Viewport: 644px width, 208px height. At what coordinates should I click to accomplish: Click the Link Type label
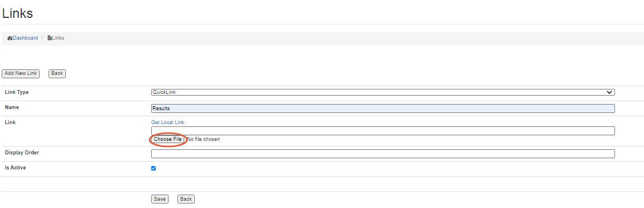17,92
